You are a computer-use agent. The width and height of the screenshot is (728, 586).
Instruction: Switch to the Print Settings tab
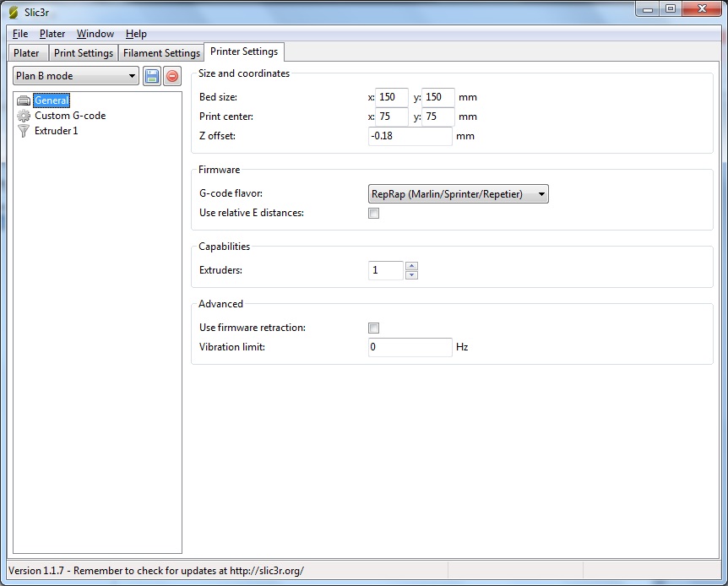coord(84,53)
